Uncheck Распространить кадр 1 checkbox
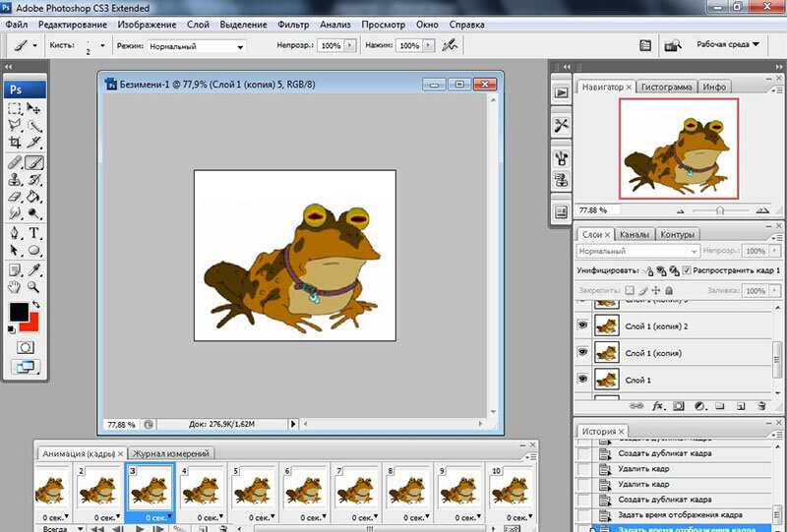This screenshot has width=787, height=532. coord(687,270)
